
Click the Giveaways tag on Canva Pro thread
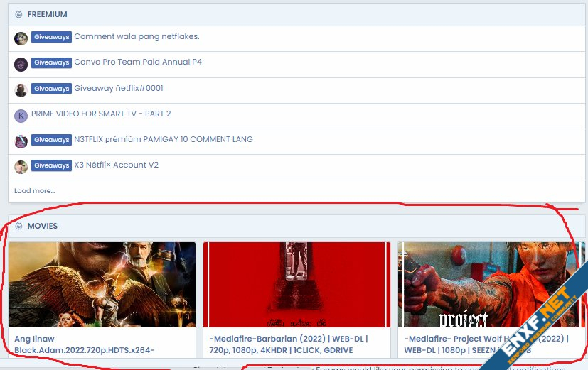[x=51, y=62]
